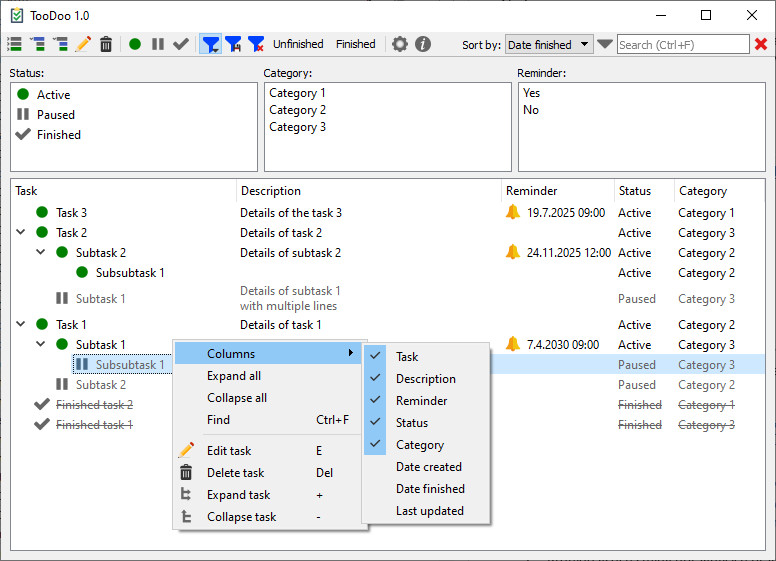The image size is (776, 561).
Task: Sort by the Task column header
Action: [124, 190]
